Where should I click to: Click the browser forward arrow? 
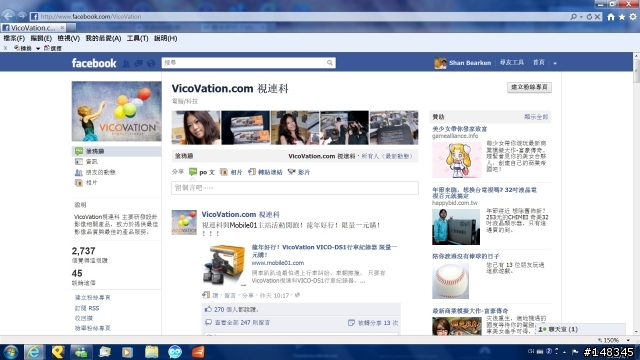pos(22,16)
